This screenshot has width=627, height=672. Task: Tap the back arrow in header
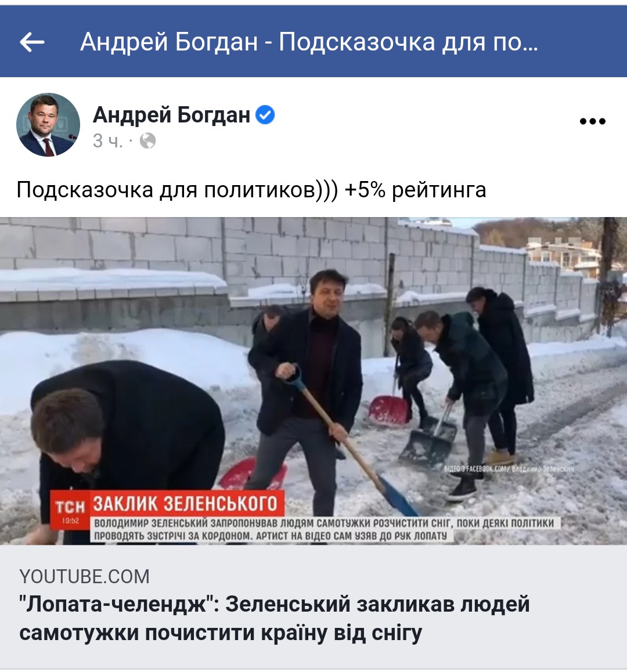32,42
